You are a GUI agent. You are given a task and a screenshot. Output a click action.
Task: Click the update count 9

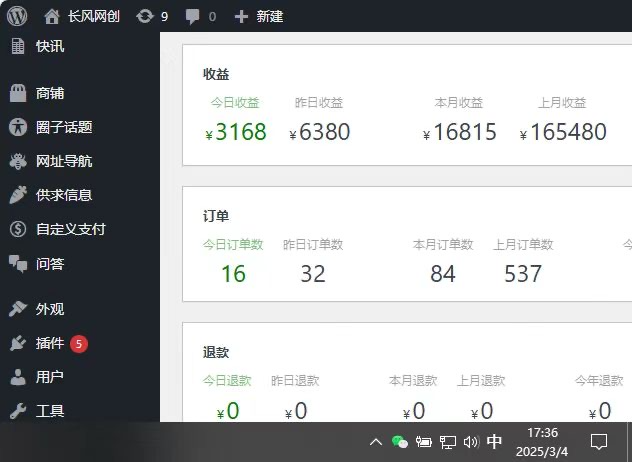click(164, 17)
